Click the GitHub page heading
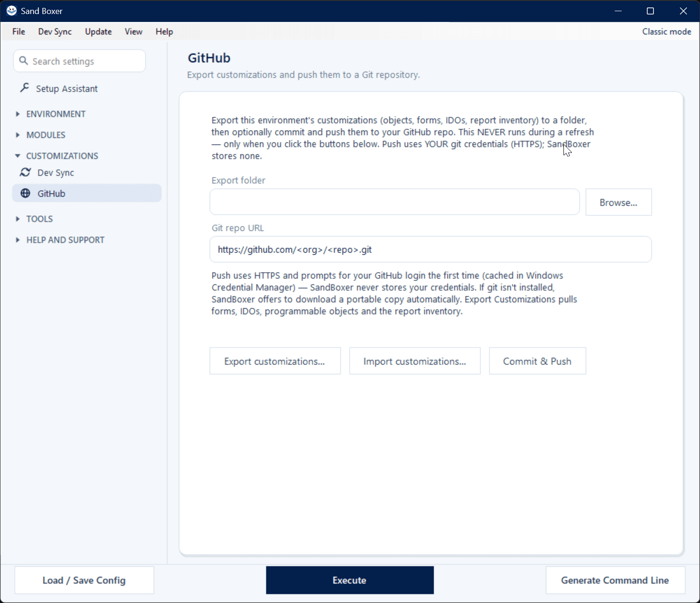 [x=209, y=58]
